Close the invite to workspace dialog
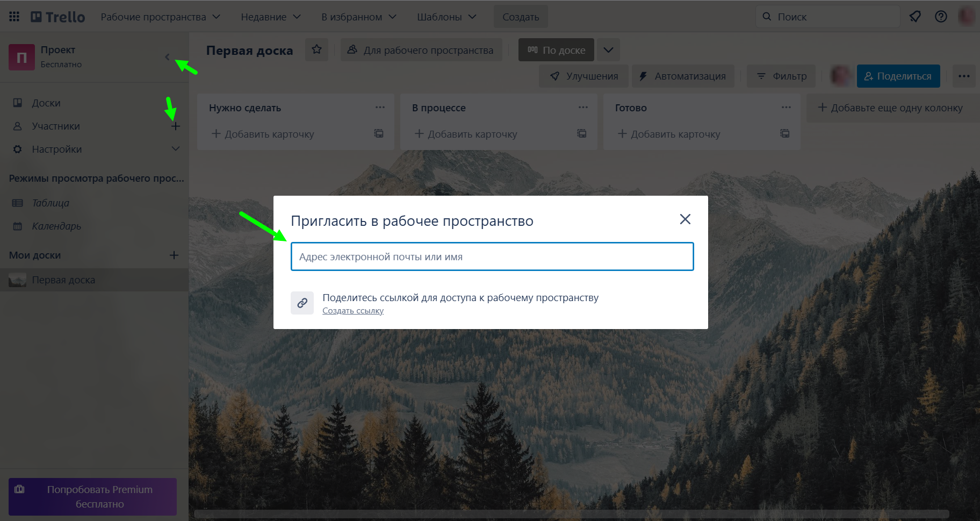This screenshot has height=521, width=980. click(685, 219)
